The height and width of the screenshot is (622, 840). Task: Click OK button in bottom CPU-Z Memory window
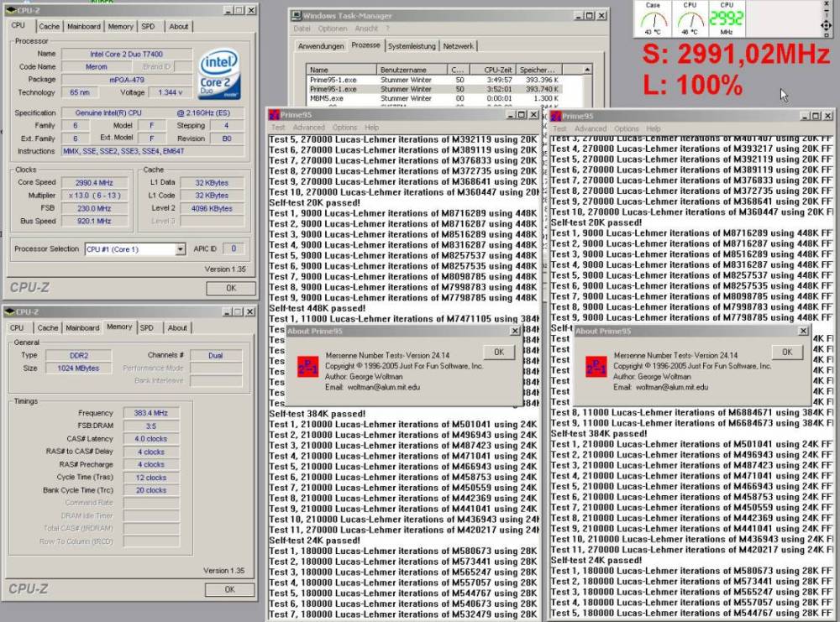pos(230,589)
